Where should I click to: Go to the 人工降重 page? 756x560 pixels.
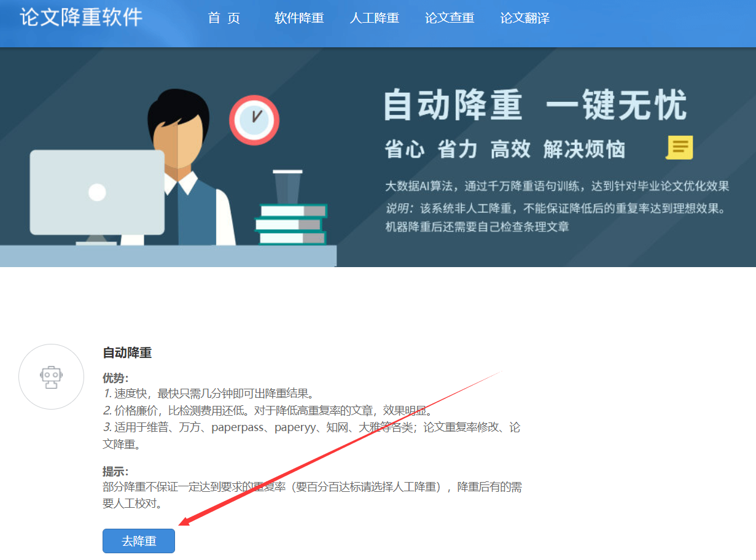(375, 18)
